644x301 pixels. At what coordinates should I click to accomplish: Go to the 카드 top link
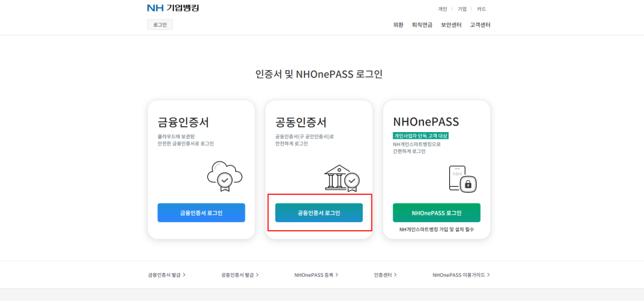click(481, 9)
